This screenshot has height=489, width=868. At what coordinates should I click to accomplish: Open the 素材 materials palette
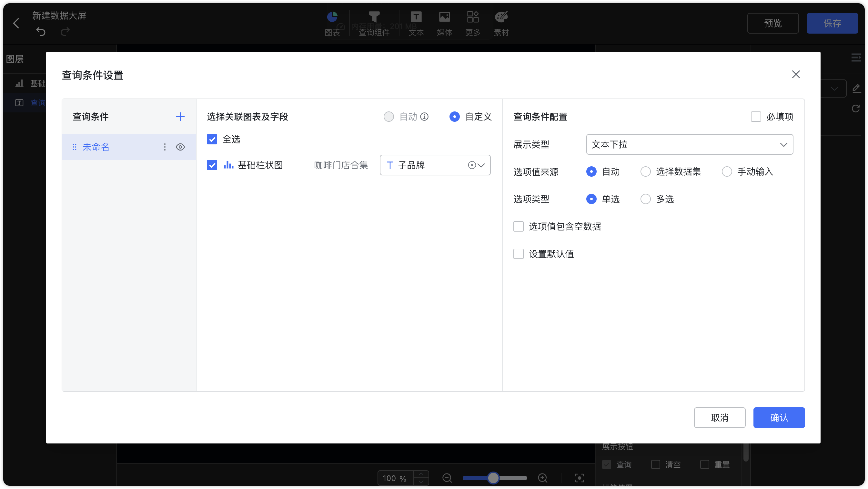[x=501, y=24]
